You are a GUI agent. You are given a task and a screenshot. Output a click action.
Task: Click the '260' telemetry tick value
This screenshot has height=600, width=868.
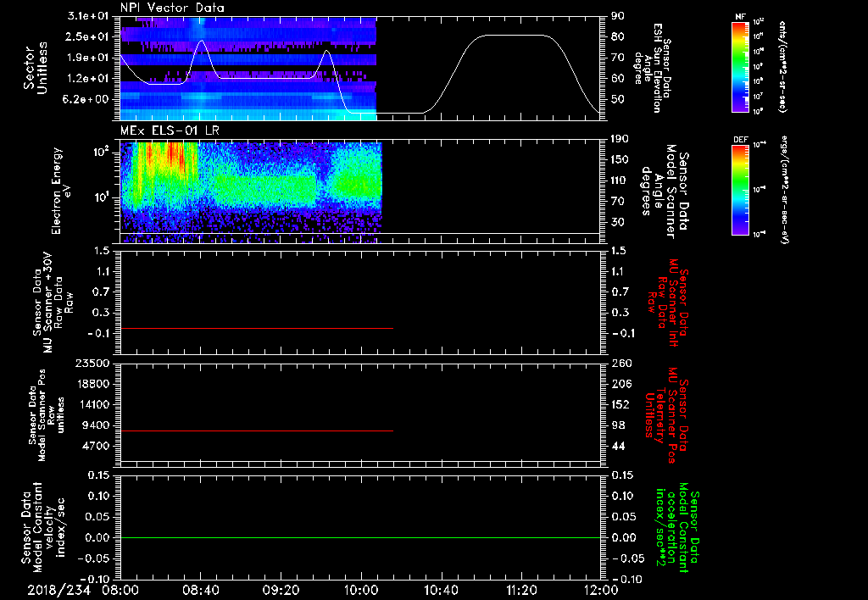621,363
